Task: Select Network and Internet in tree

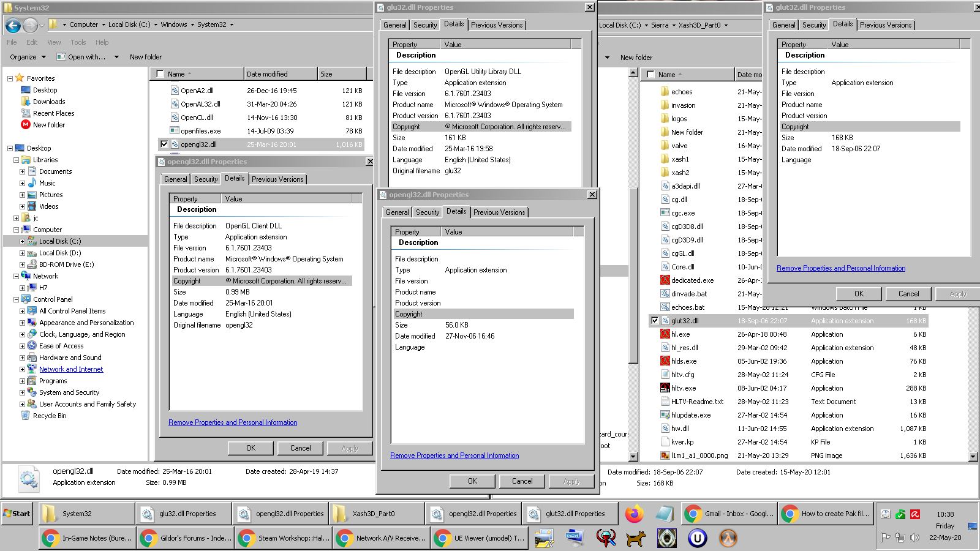Action: (x=71, y=369)
